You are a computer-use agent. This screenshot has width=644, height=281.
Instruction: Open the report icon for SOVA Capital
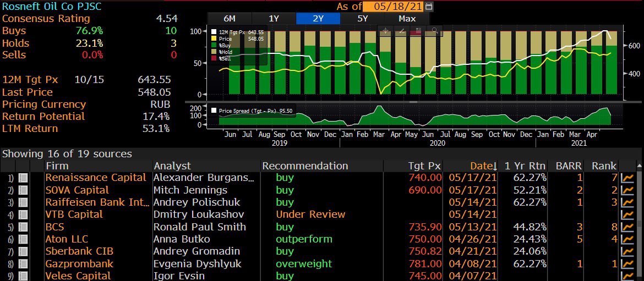click(23, 190)
